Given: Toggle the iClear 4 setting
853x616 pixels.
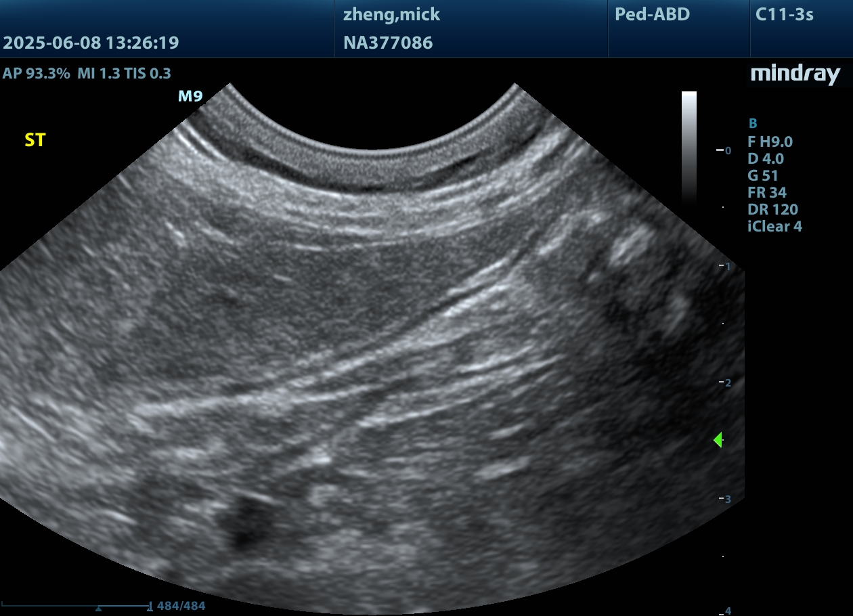Looking at the screenshot, I should (x=774, y=226).
